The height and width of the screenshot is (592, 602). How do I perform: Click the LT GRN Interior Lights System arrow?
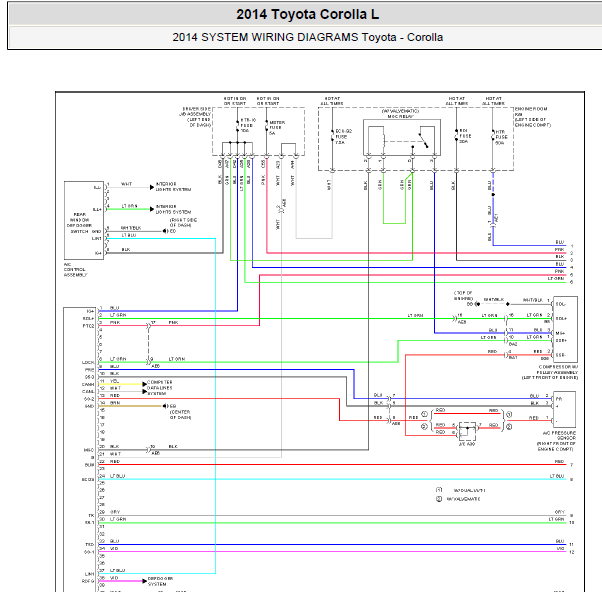pyautogui.click(x=152, y=209)
